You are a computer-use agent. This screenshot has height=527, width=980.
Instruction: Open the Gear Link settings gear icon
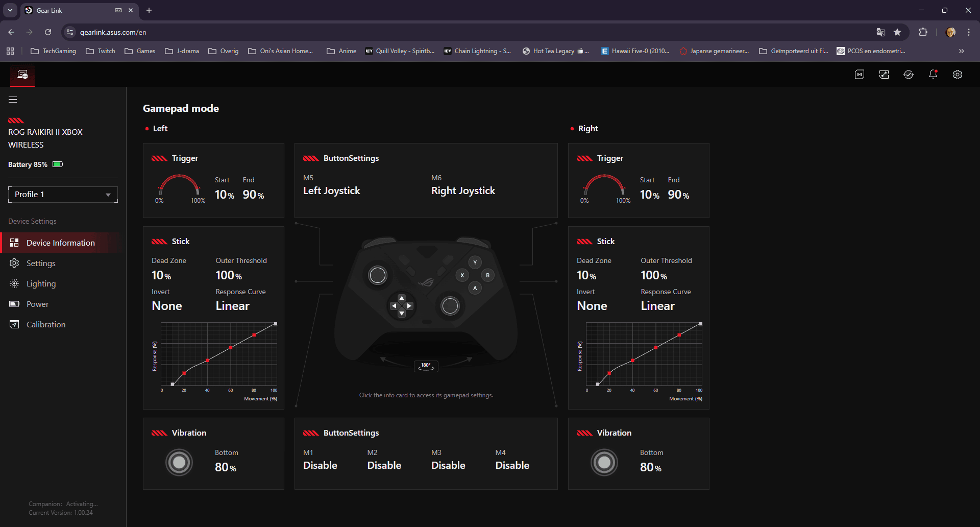click(957, 75)
